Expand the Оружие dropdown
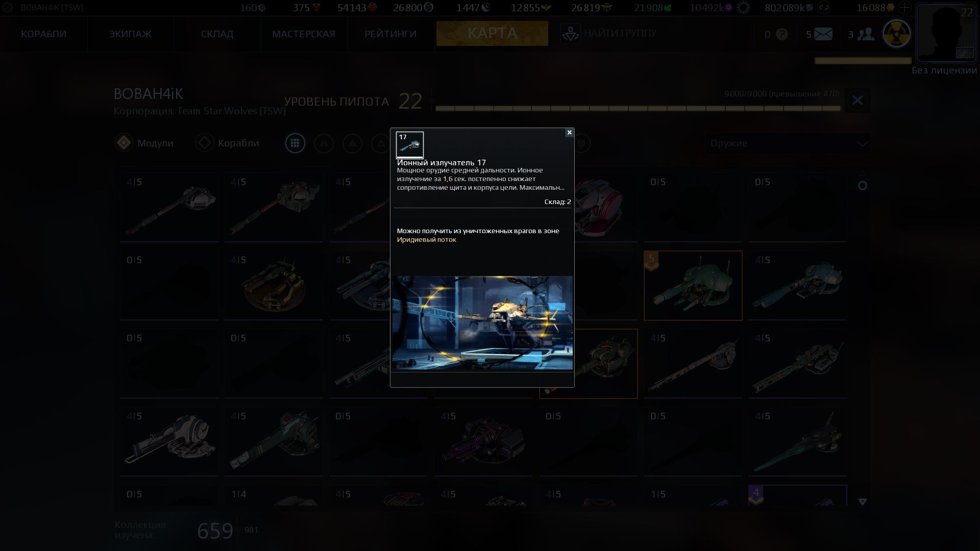Image resolution: width=980 pixels, height=551 pixels. 788,143
